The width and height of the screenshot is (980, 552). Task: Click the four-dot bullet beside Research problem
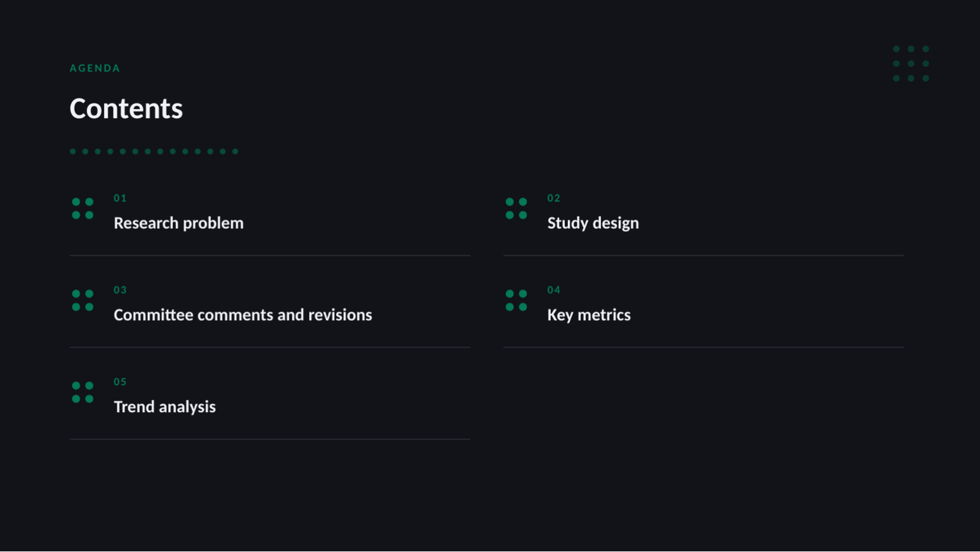click(83, 209)
